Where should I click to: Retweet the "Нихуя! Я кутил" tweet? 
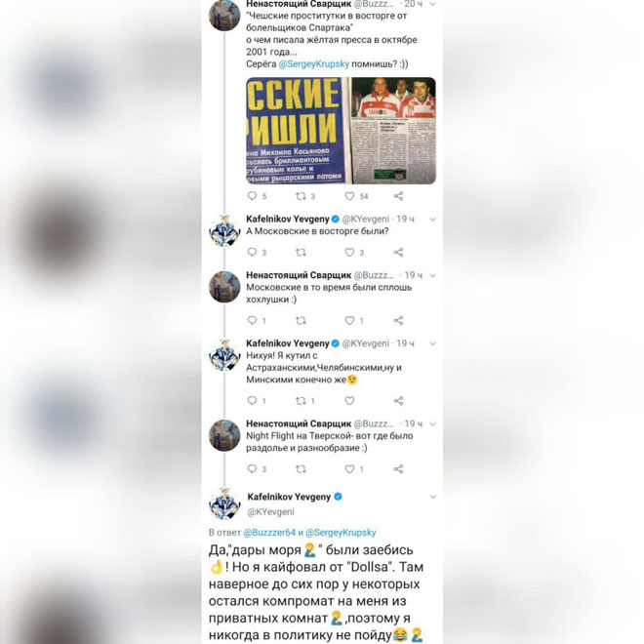[302, 400]
